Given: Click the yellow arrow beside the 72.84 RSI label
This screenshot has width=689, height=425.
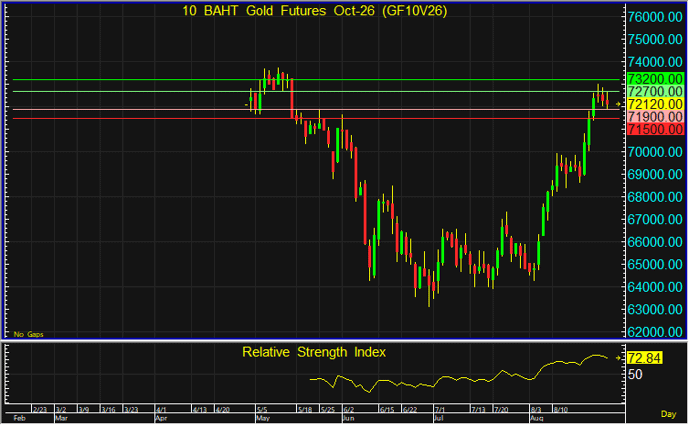Looking at the screenshot, I should pos(618,358).
